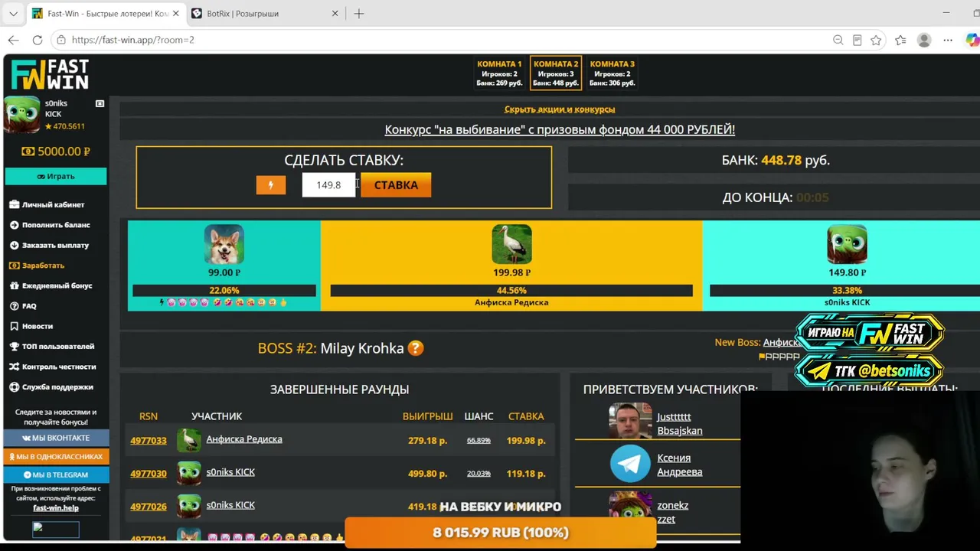Click the МЫ В TELEGRAM button

(56, 474)
